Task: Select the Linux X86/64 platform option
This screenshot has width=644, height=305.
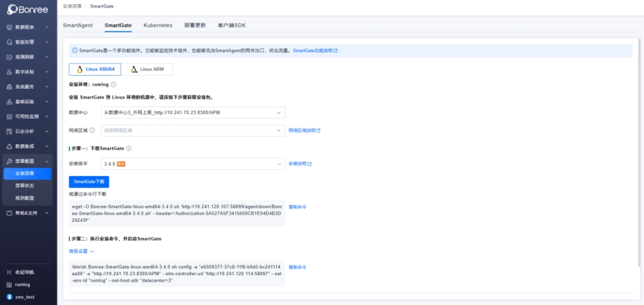Action: click(95, 69)
